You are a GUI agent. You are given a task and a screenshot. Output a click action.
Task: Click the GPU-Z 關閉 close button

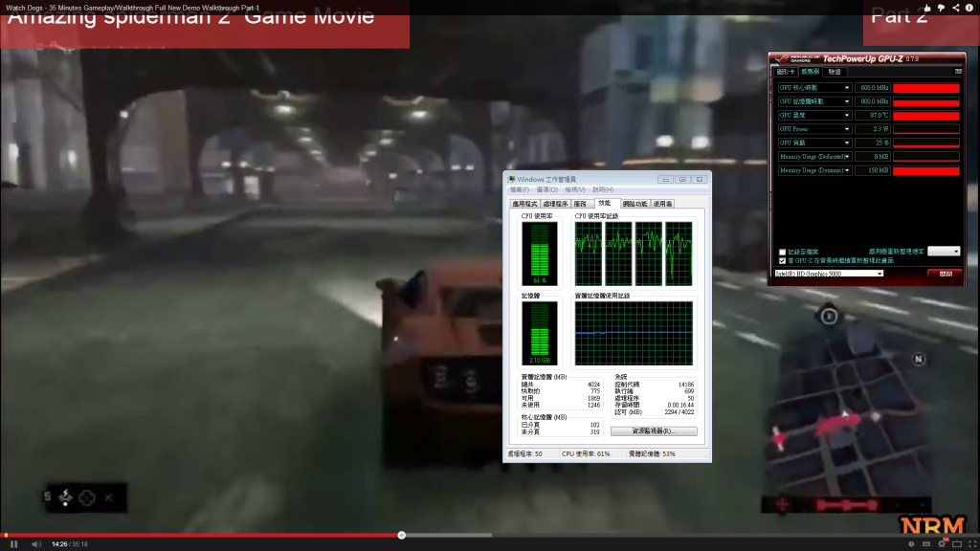coord(945,274)
